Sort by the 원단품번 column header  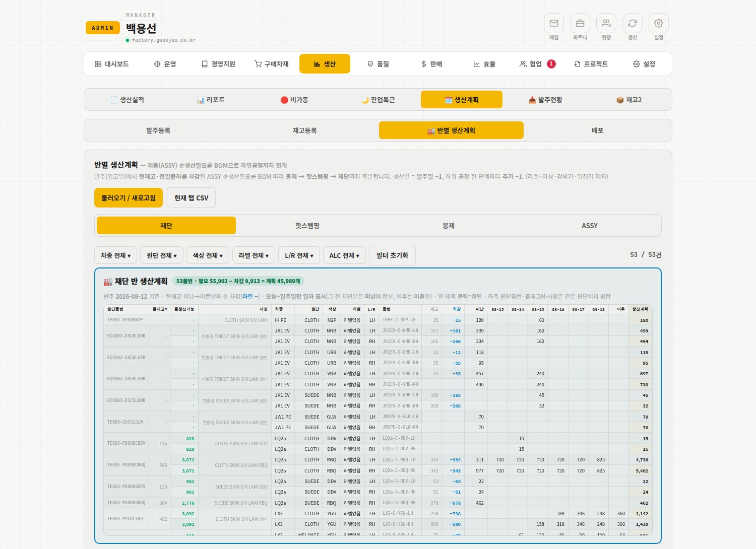click(127, 309)
